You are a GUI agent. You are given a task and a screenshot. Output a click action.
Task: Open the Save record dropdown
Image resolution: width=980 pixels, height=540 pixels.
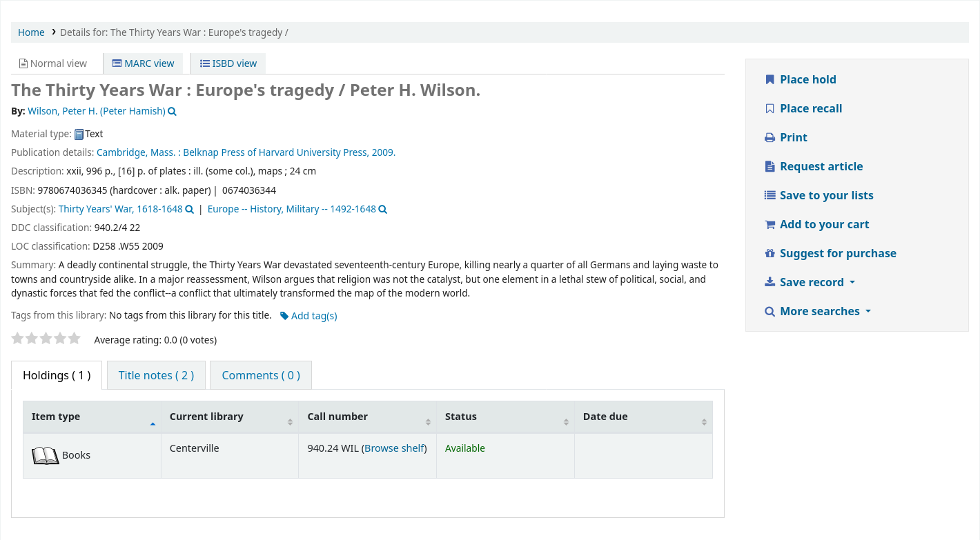pyautogui.click(x=810, y=282)
